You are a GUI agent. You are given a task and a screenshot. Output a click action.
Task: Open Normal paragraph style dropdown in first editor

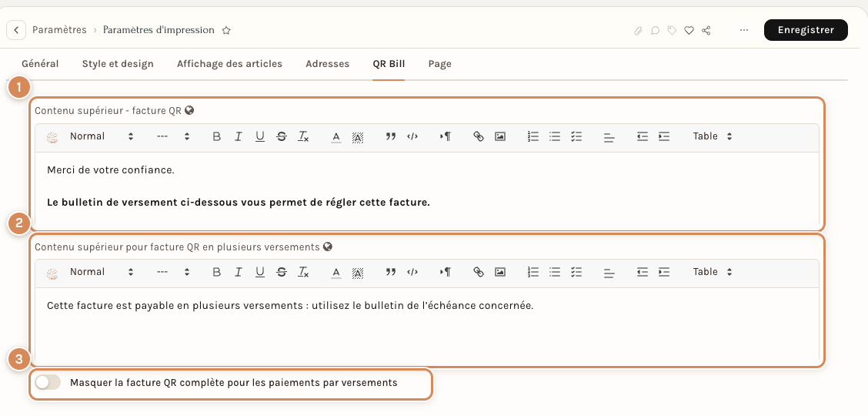[102, 136]
